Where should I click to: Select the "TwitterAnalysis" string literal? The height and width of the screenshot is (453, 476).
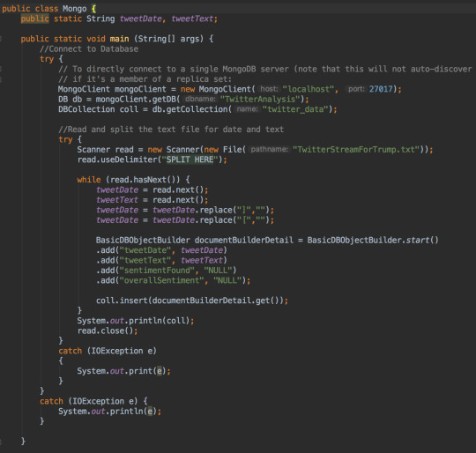tap(260, 100)
